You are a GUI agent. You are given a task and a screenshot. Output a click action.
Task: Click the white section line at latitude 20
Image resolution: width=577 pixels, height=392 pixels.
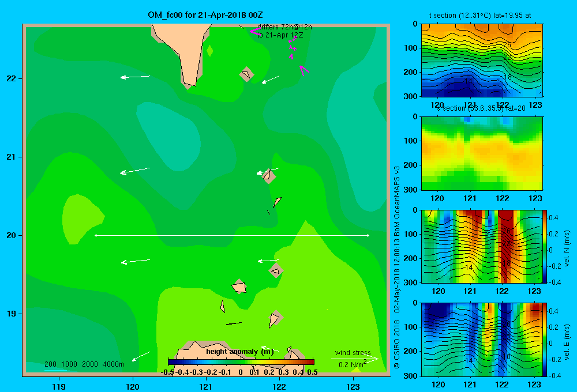[x=232, y=235]
